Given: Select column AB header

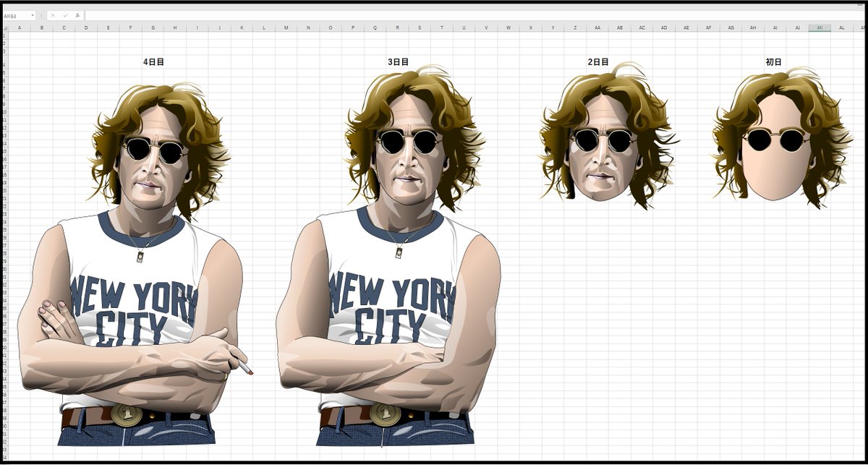Looking at the screenshot, I should (620, 28).
